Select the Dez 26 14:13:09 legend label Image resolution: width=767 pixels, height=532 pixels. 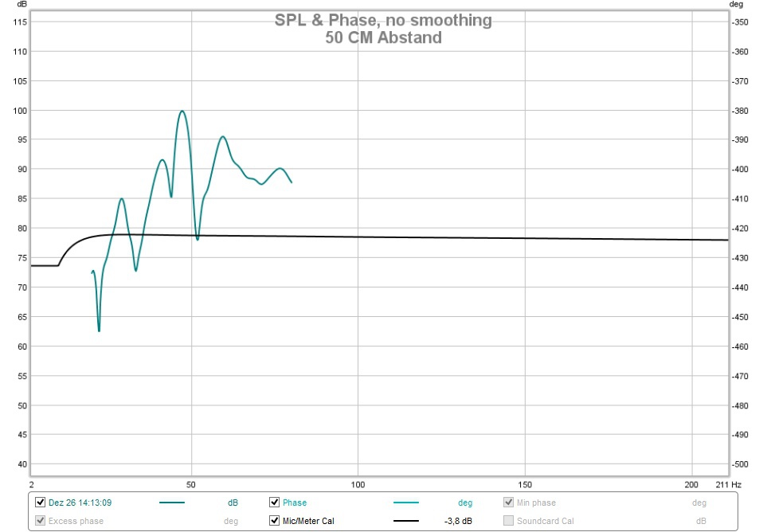(80, 503)
